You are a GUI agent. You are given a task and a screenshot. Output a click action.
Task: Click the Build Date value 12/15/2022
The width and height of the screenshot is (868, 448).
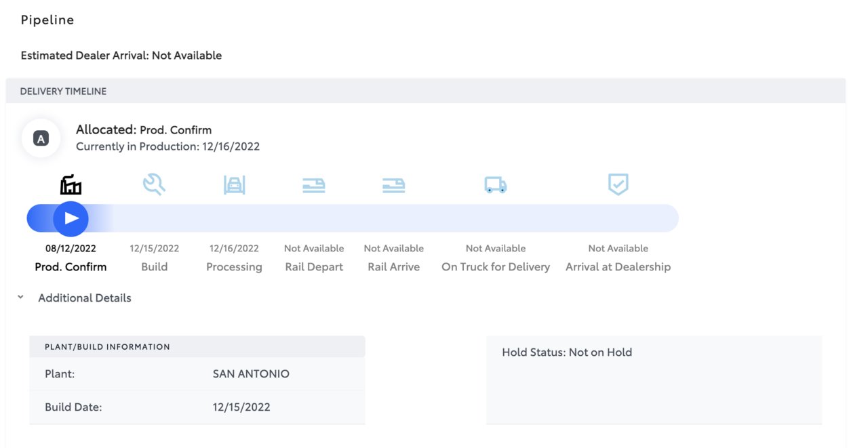coord(241,407)
